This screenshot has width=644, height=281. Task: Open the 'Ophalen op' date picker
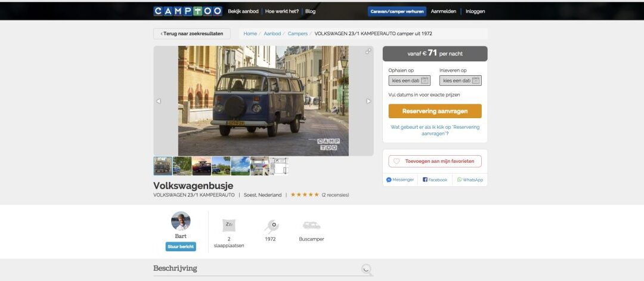click(x=408, y=81)
